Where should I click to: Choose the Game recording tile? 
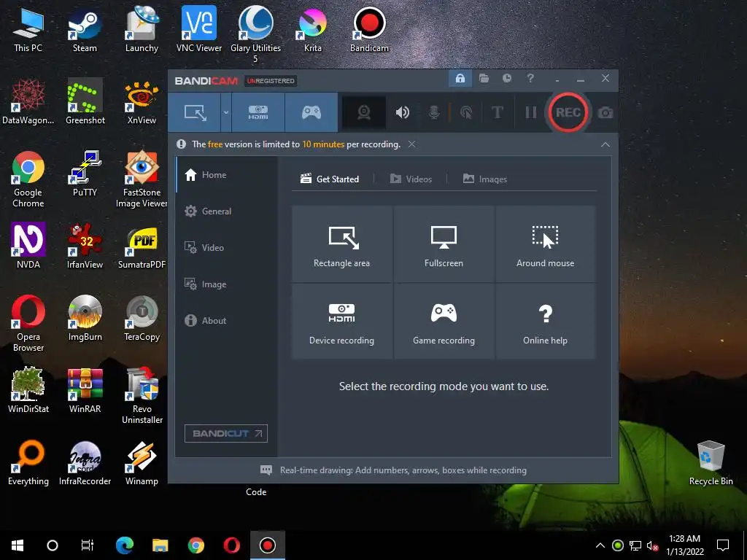pyautogui.click(x=444, y=322)
